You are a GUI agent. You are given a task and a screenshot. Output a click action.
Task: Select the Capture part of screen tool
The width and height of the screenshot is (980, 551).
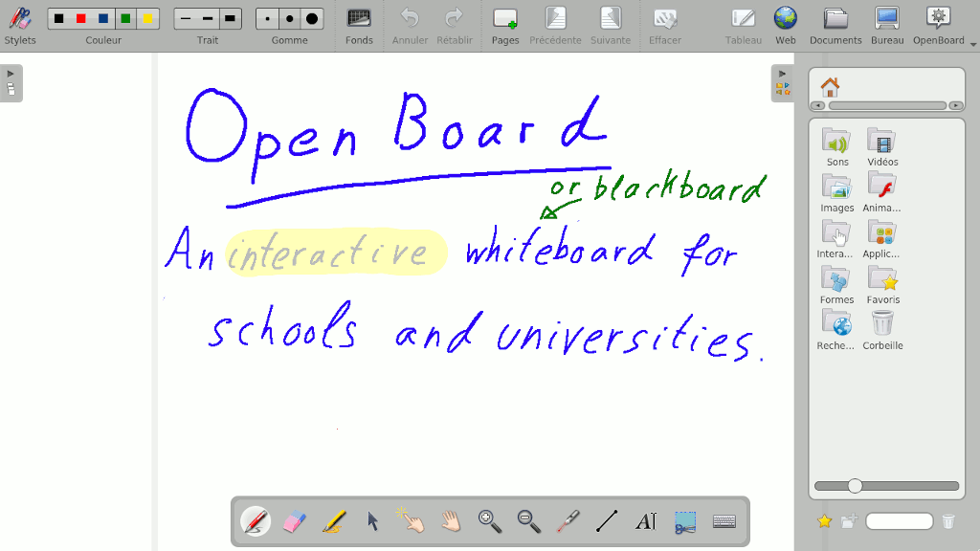685,521
